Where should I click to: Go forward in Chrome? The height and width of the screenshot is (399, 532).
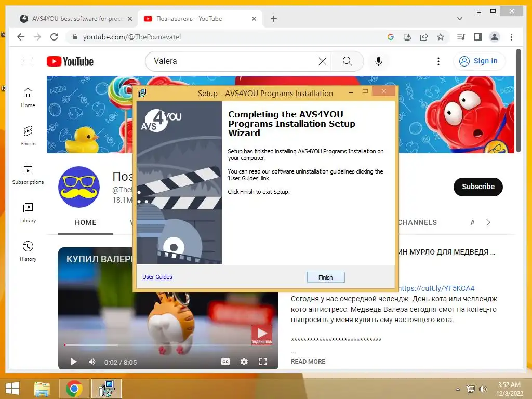click(x=37, y=37)
